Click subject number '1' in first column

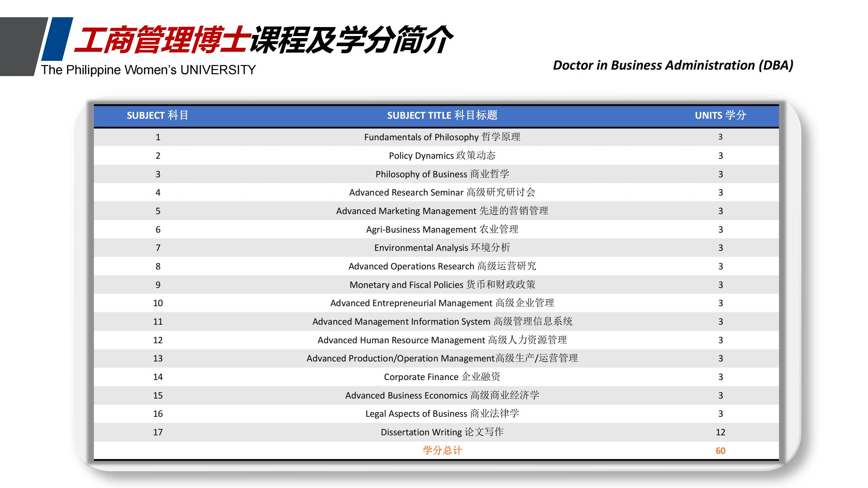coord(158,137)
